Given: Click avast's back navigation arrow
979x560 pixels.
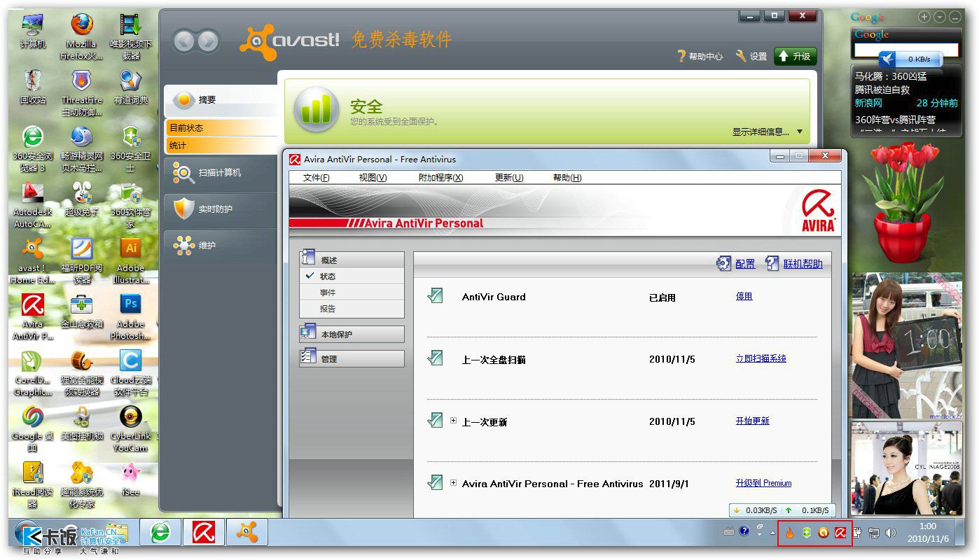Looking at the screenshot, I should coord(184,41).
